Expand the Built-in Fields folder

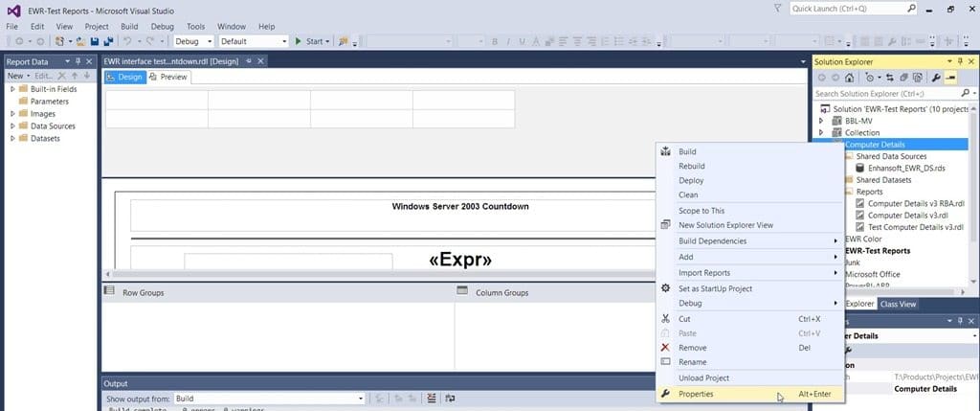pos(12,89)
